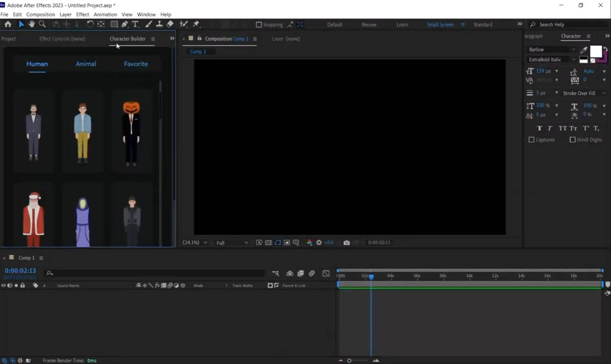This screenshot has height=364, width=611.
Task: Enable the Ligatures checkbox
Action: (x=531, y=140)
